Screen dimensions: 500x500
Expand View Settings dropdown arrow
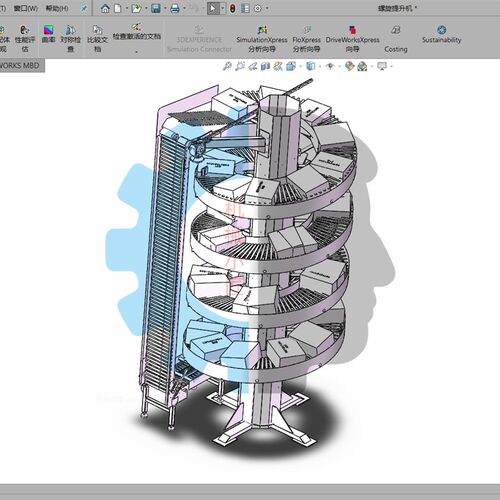coord(391,67)
